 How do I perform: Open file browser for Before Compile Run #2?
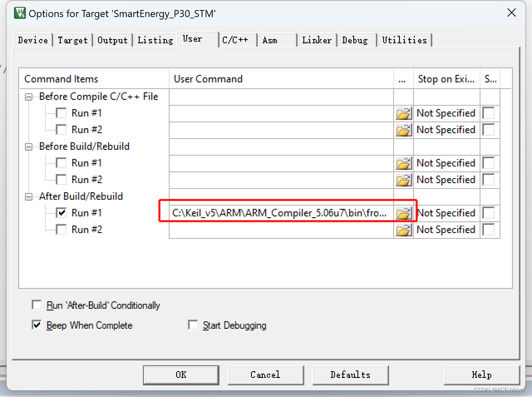coord(403,129)
